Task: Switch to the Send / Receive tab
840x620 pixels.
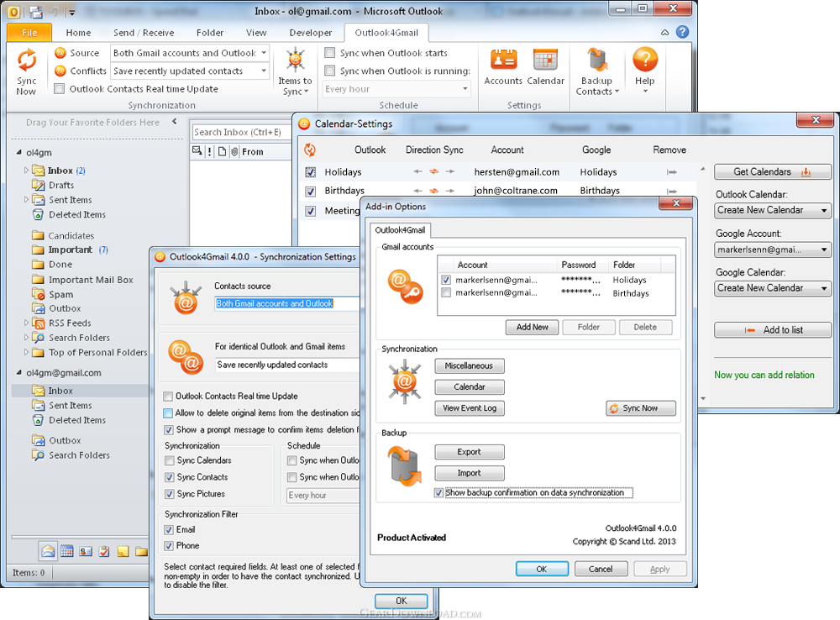Action: 144,32
